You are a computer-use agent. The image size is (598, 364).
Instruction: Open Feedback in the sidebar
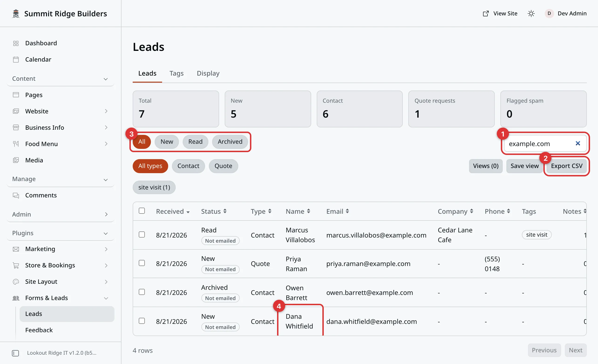click(x=67, y=330)
